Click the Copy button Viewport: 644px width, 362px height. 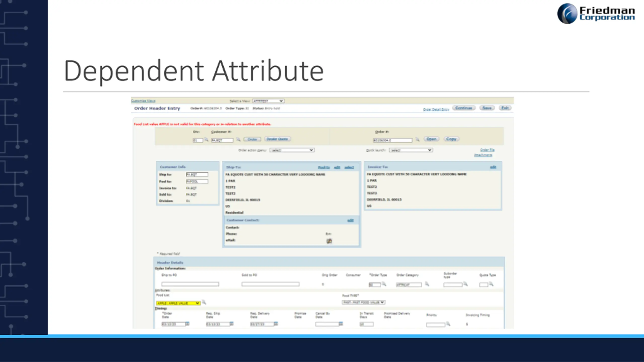click(x=451, y=139)
